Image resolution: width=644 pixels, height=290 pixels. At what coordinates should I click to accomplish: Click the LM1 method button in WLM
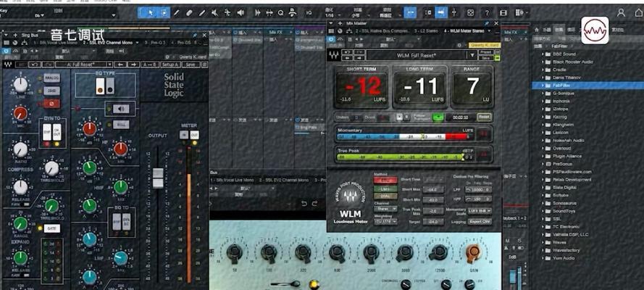tap(385, 188)
